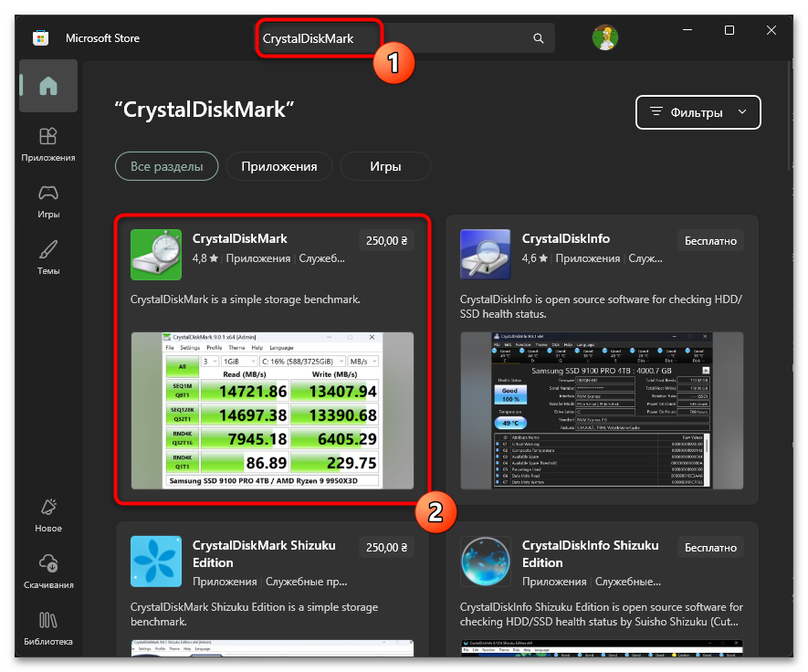Image resolution: width=808 pixels, height=672 pixels.
Task: Open the Библиотека library section
Action: click(47, 628)
